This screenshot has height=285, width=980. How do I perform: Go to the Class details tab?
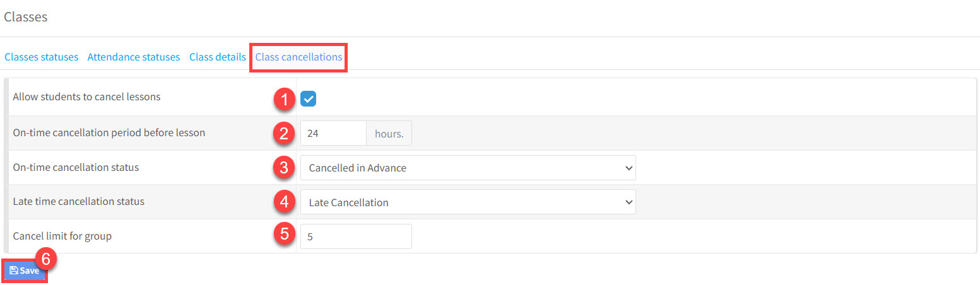(218, 57)
